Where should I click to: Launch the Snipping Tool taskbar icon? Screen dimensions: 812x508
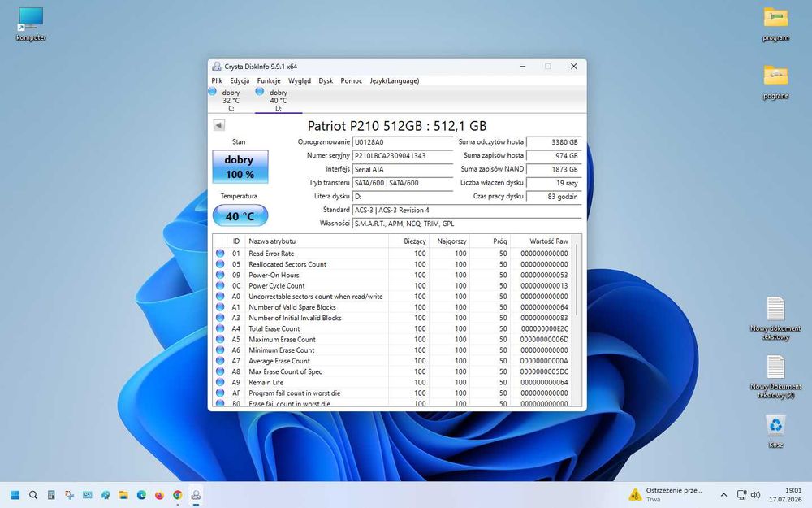[x=69, y=495]
